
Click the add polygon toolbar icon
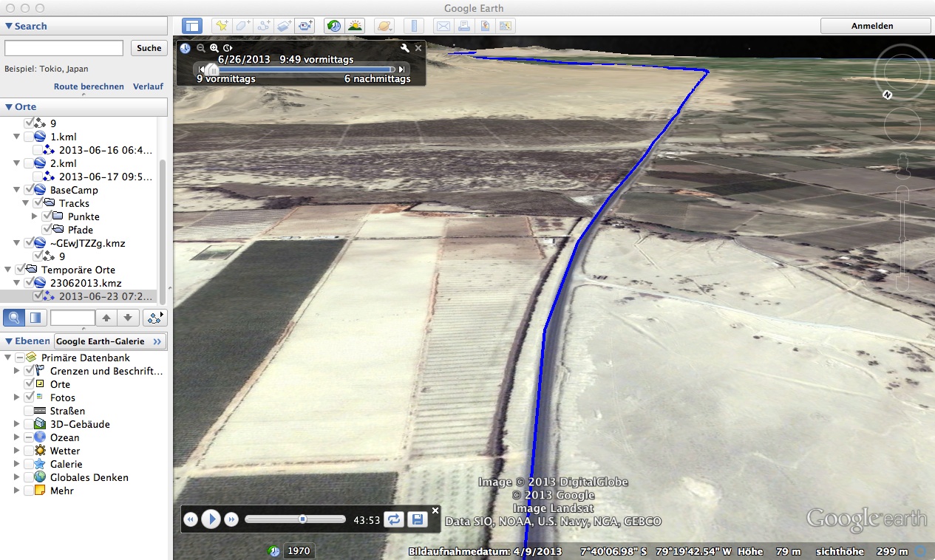[242, 26]
